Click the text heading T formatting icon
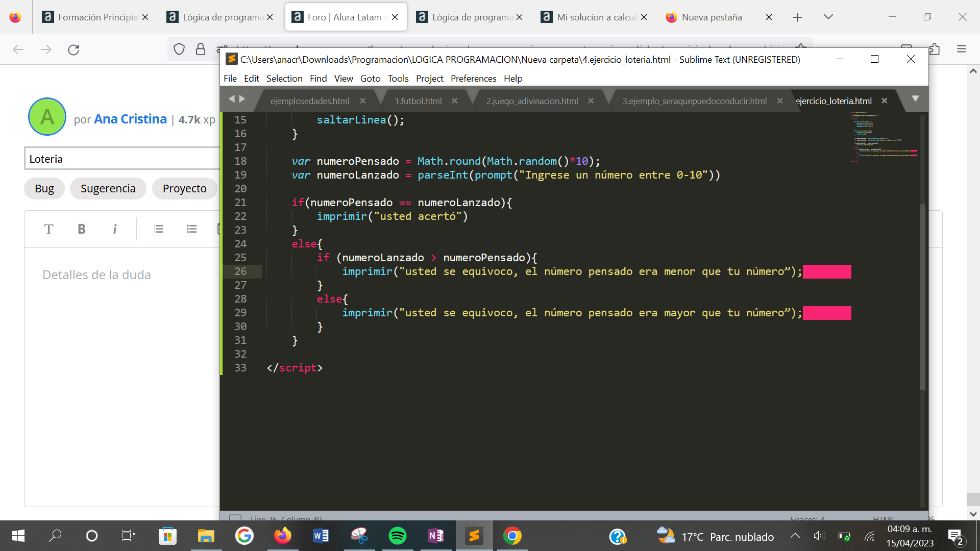Image resolution: width=980 pixels, height=551 pixels. 48,229
